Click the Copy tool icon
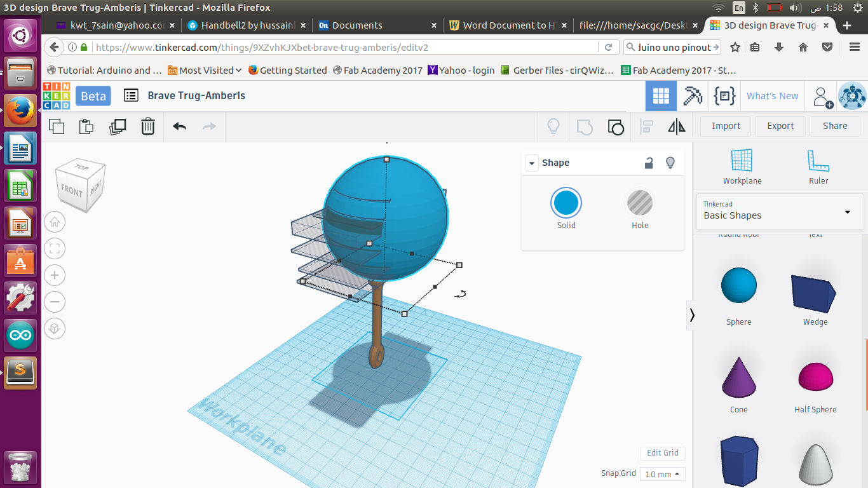The image size is (868, 488). pos(57,126)
